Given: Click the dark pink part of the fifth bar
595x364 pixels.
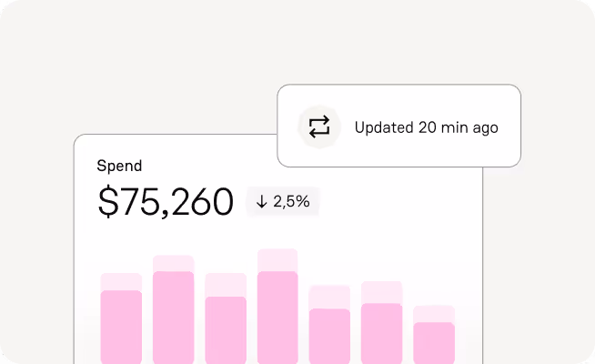Looking at the screenshot, I should click(329, 335).
